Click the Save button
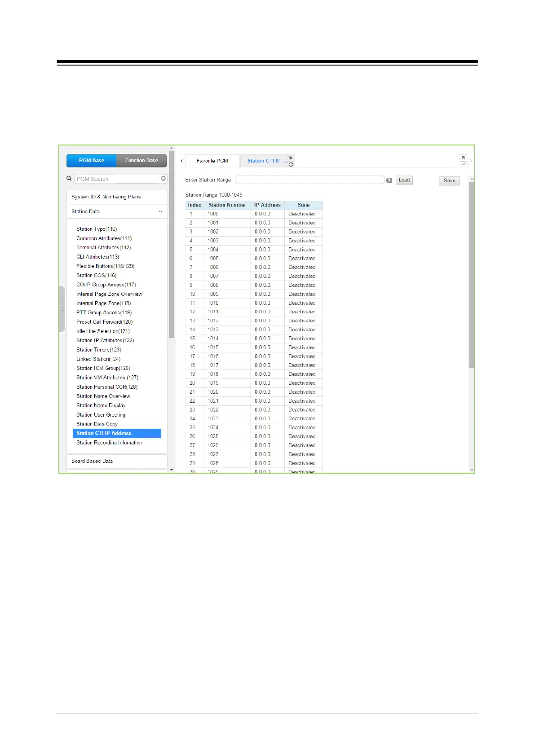The height and width of the screenshot is (756, 535). (x=449, y=180)
